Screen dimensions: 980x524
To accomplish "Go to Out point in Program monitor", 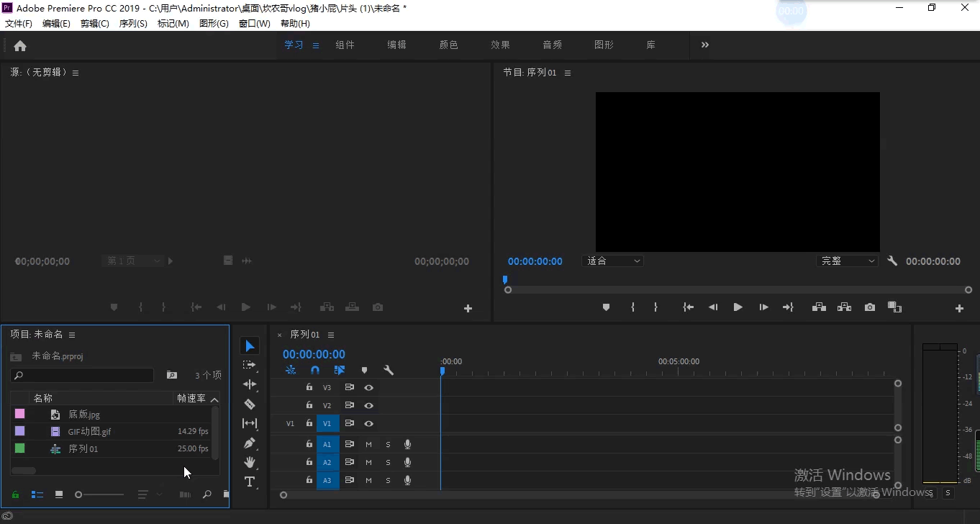I will [x=788, y=307].
